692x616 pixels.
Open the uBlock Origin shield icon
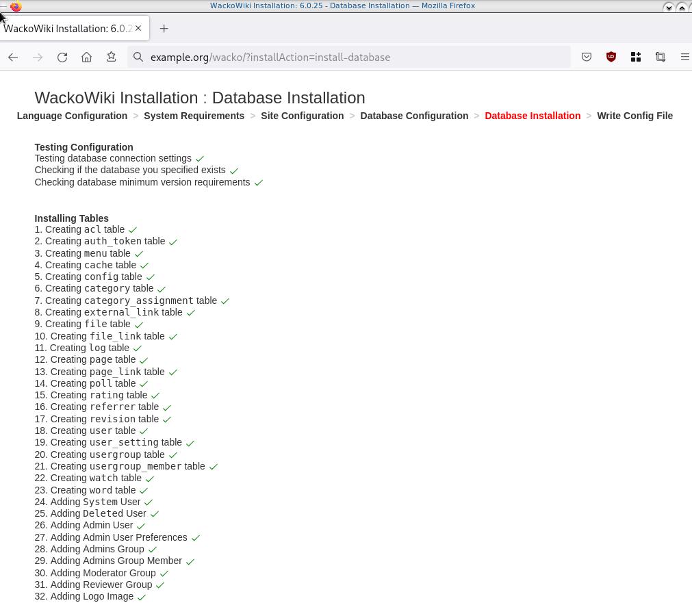pyautogui.click(x=611, y=57)
